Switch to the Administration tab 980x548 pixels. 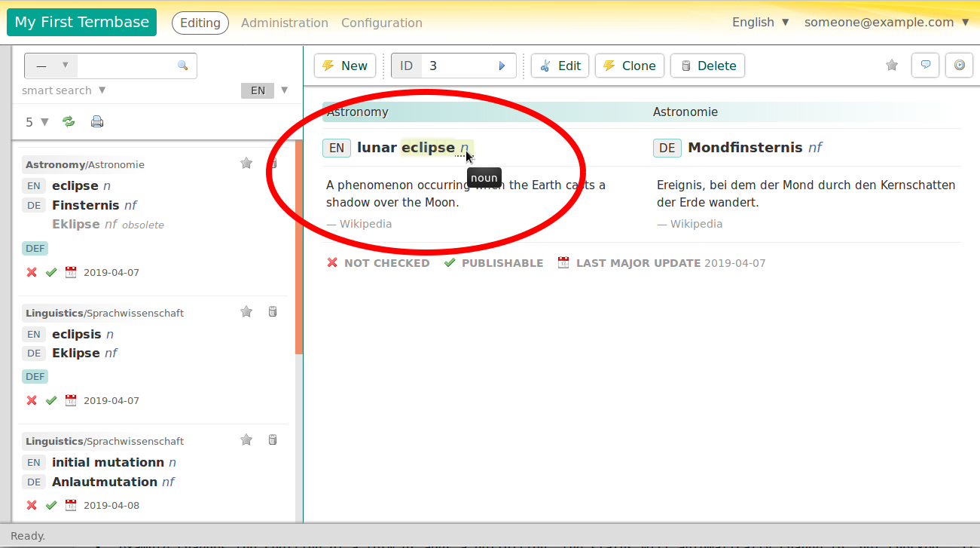284,23
